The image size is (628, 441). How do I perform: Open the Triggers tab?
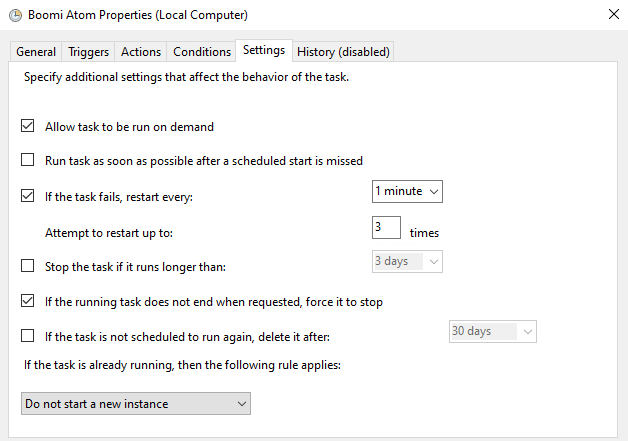pos(88,52)
